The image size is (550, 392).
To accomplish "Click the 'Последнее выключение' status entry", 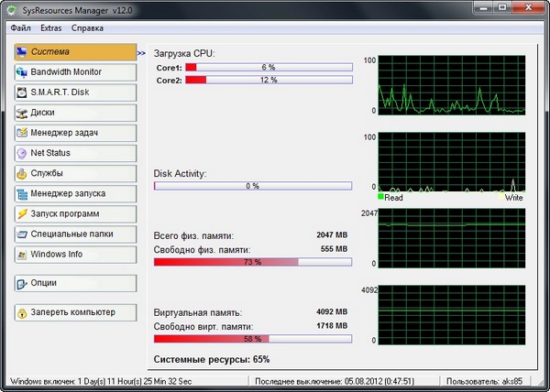I will click(x=335, y=381).
